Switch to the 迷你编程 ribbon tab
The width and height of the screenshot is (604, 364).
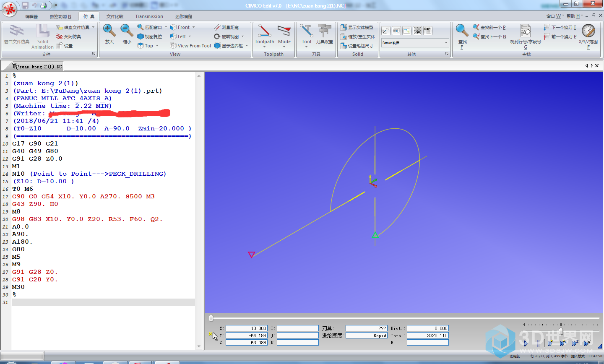[x=183, y=16]
